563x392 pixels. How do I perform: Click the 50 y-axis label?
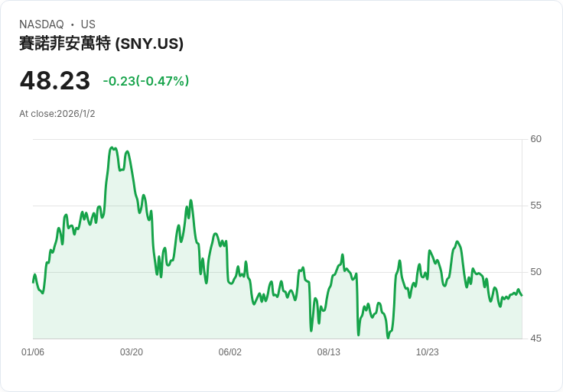[x=535, y=272]
